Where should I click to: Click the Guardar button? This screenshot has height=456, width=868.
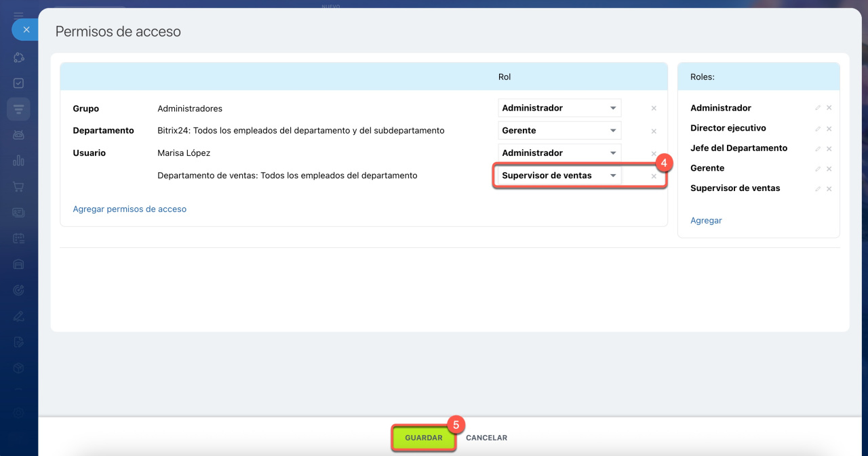point(424,438)
